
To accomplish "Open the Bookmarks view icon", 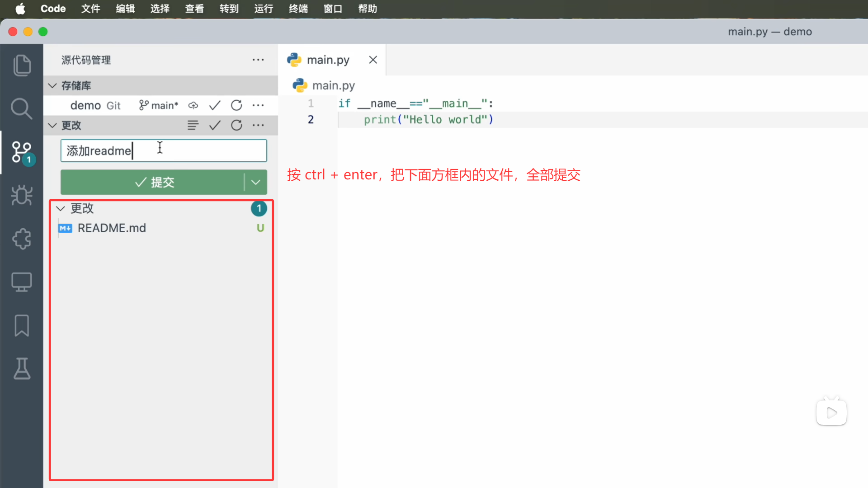I will tap(22, 325).
